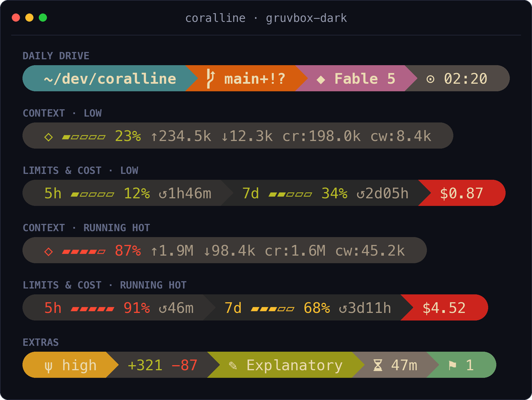Click the DAILY DRIVE section heading
The image size is (532, 400).
pyautogui.click(x=56, y=56)
